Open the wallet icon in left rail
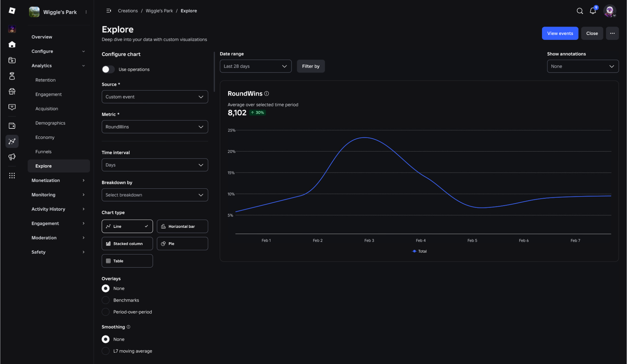Screen dimensions: 627x364 (12, 126)
